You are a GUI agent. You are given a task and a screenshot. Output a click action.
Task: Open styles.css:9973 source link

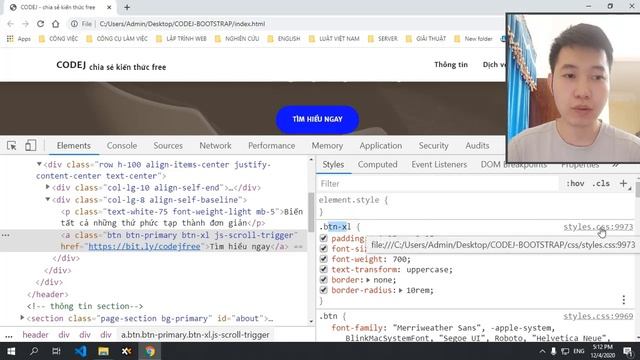(598, 227)
